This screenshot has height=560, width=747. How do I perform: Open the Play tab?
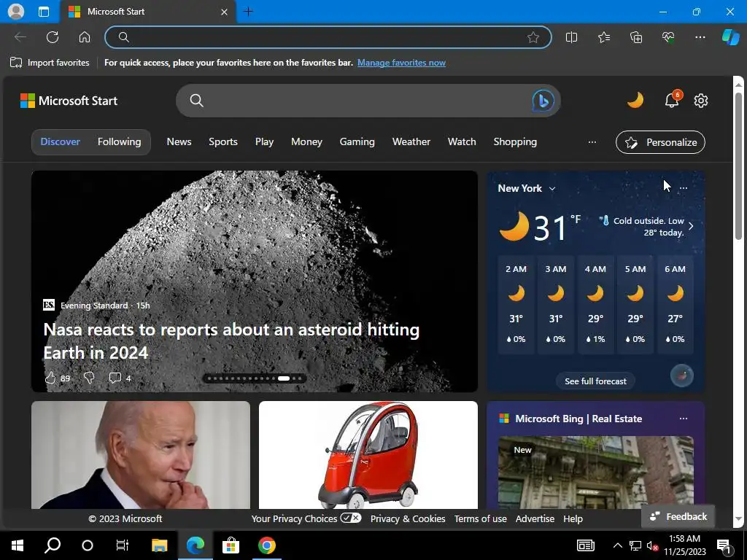[264, 141]
